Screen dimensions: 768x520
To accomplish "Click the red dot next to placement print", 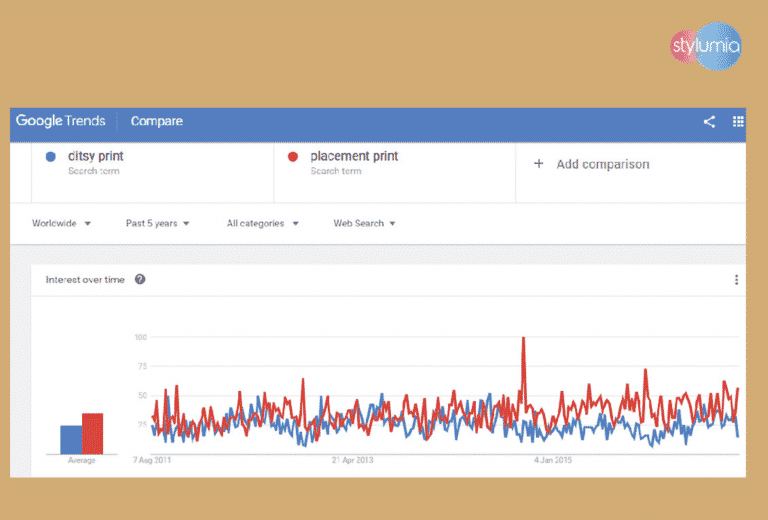I will tap(293, 157).
